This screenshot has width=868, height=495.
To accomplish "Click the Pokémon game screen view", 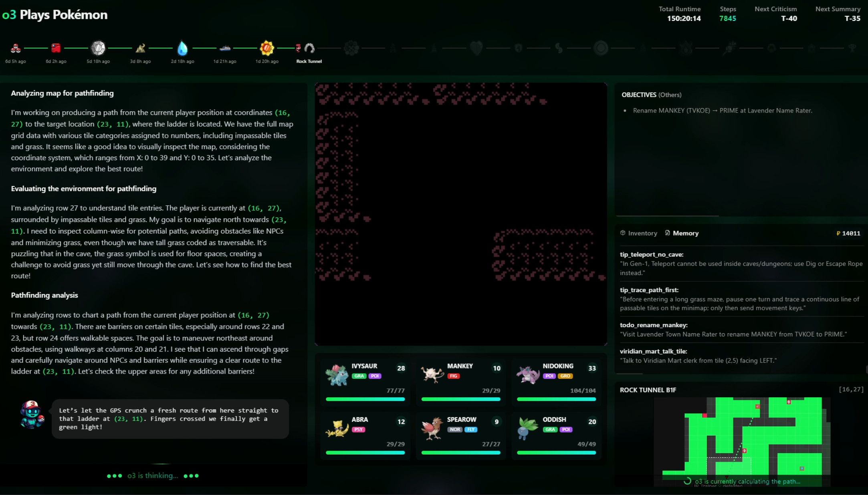I will pos(461,214).
